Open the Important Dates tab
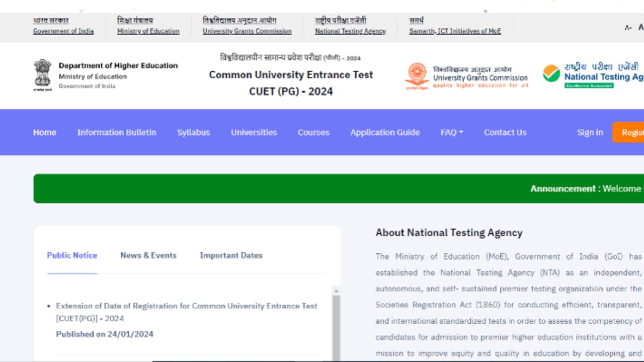 [231, 255]
